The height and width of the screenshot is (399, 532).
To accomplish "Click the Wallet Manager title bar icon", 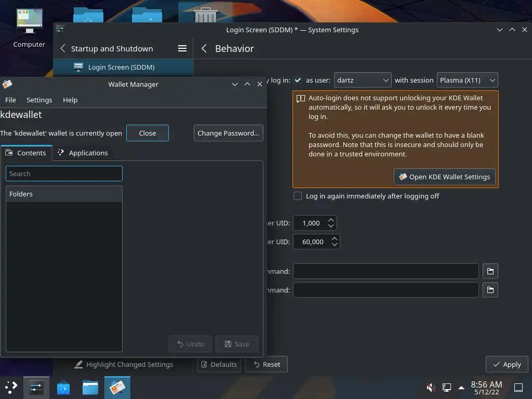I will click(x=7, y=84).
